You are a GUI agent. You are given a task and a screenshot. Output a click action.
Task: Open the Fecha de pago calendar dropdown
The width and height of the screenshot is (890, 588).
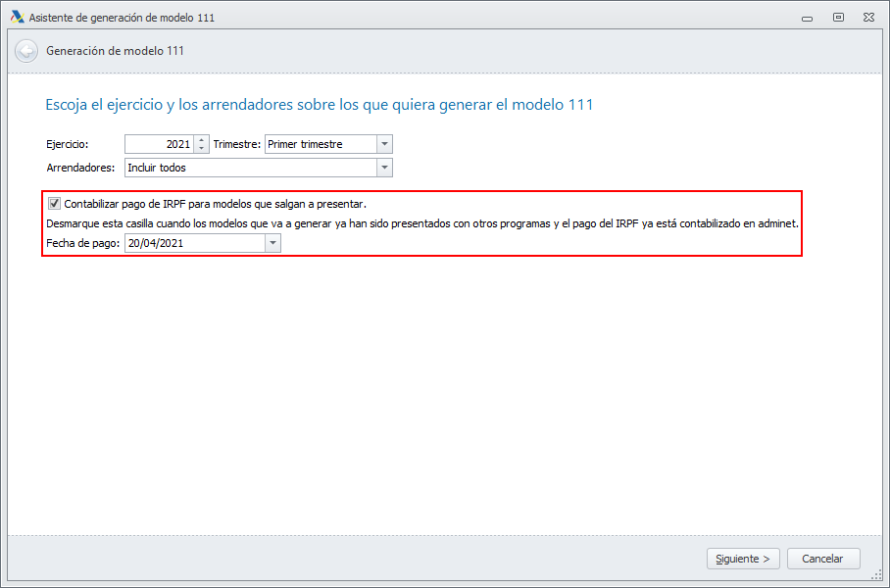[x=272, y=243]
